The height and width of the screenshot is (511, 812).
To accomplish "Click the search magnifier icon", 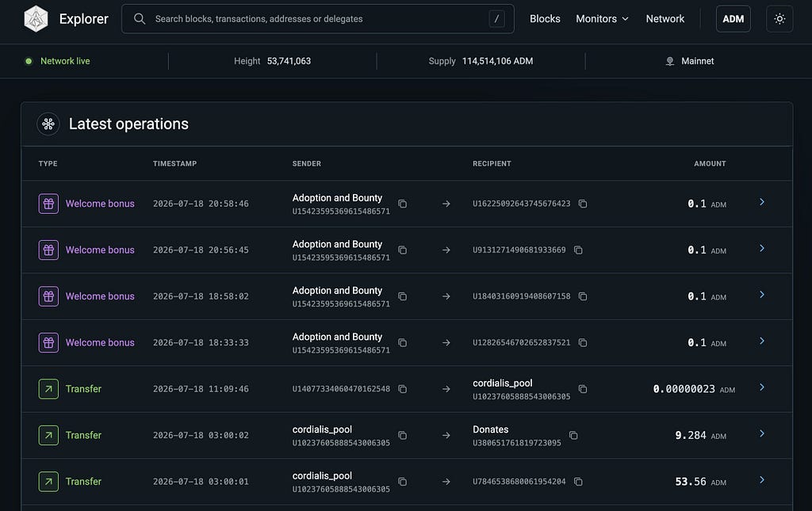I will 140,19.
